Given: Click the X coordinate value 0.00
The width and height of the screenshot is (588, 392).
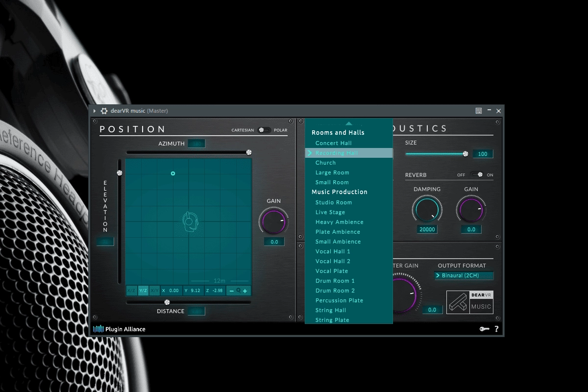Looking at the screenshot, I should click(x=174, y=291).
